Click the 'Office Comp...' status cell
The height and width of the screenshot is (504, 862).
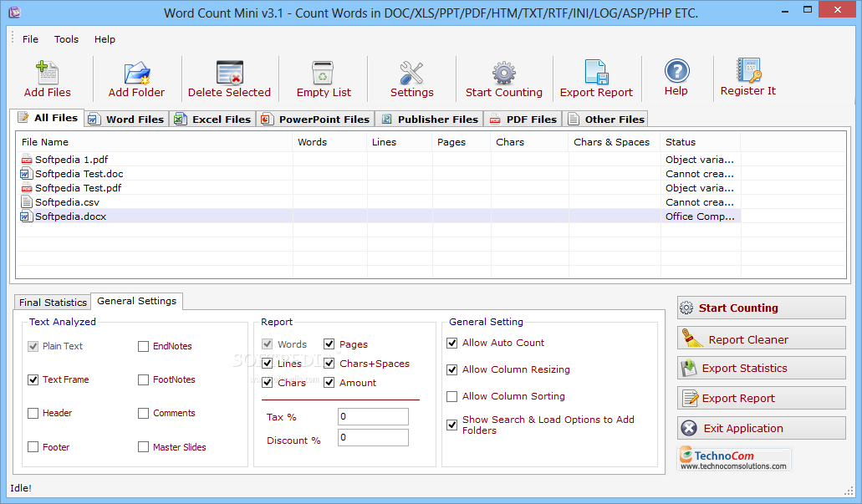click(701, 216)
